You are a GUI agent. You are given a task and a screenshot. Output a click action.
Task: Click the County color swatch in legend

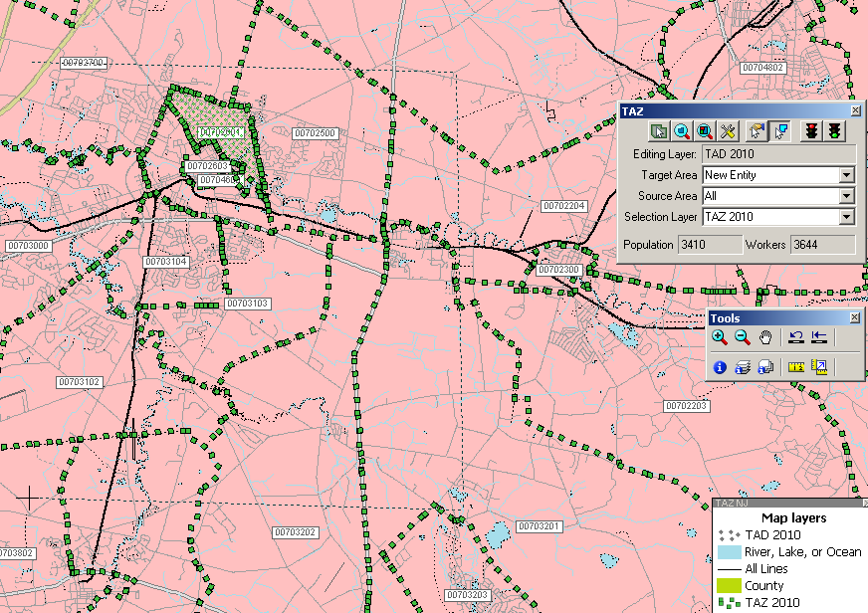click(729, 586)
